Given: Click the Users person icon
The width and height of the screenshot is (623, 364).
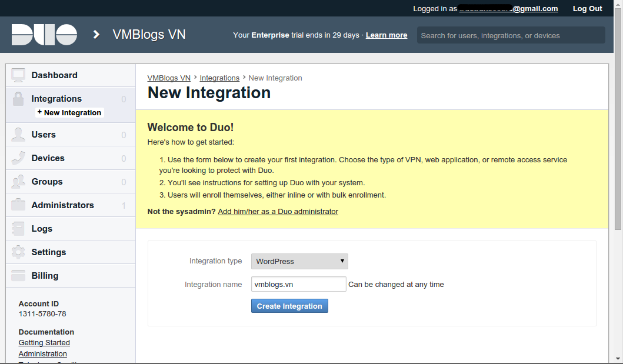Looking at the screenshot, I should click(x=18, y=135).
